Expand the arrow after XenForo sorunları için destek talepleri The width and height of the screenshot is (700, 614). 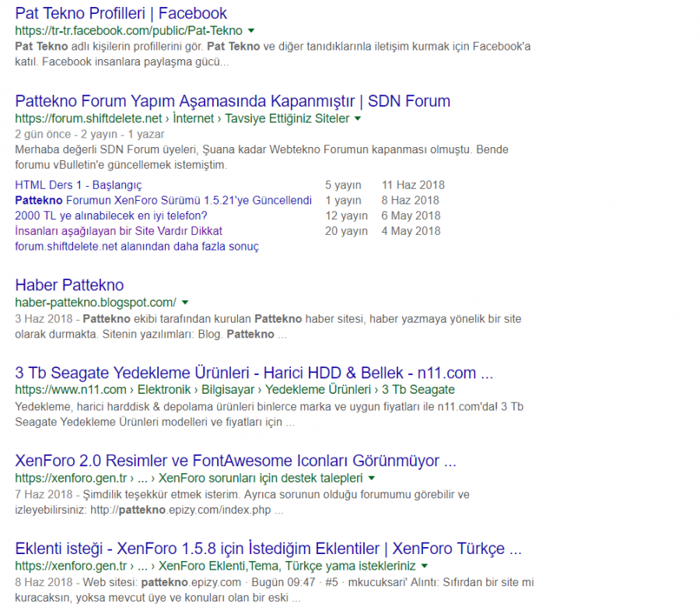pyautogui.click(x=372, y=479)
